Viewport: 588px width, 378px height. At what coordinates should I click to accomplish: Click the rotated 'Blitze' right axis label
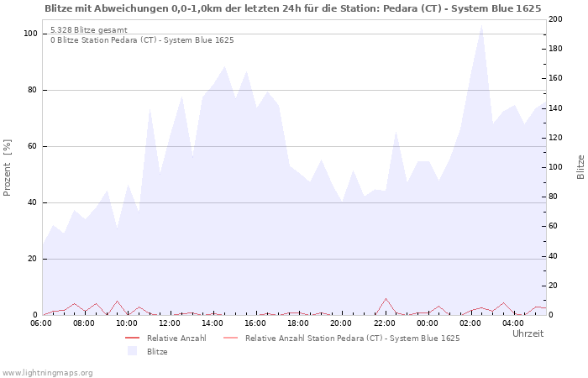pyautogui.click(x=580, y=166)
